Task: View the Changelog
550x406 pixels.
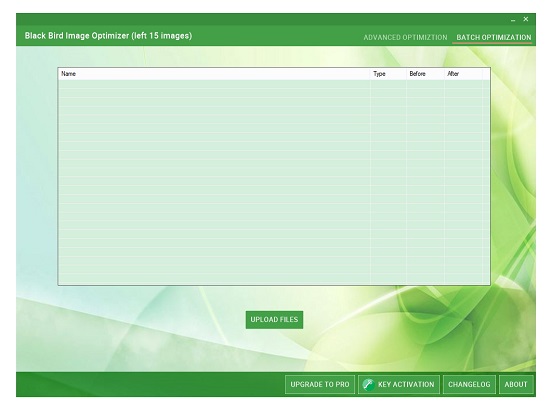Action: (x=469, y=384)
